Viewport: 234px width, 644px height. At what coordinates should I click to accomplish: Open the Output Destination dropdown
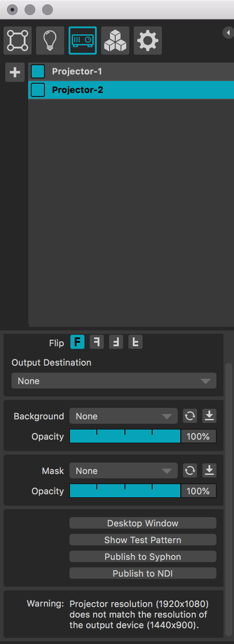pos(114,381)
